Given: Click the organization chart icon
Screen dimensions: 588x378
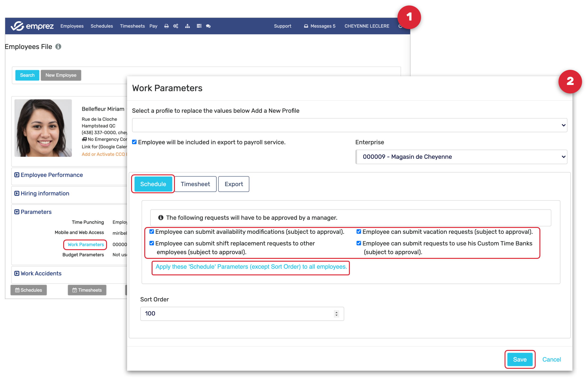Looking at the screenshot, I should (188, 26).
